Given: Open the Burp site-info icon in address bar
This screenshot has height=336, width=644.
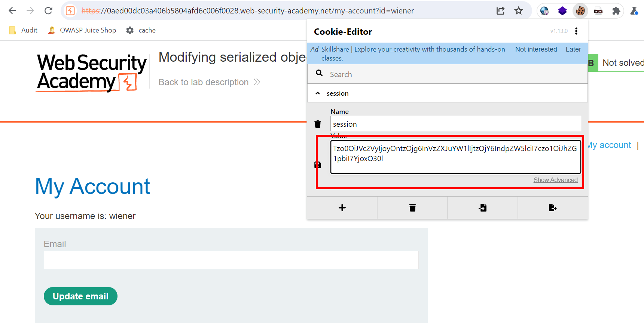Looking at the screenshot, I should (x=70, y=11).
